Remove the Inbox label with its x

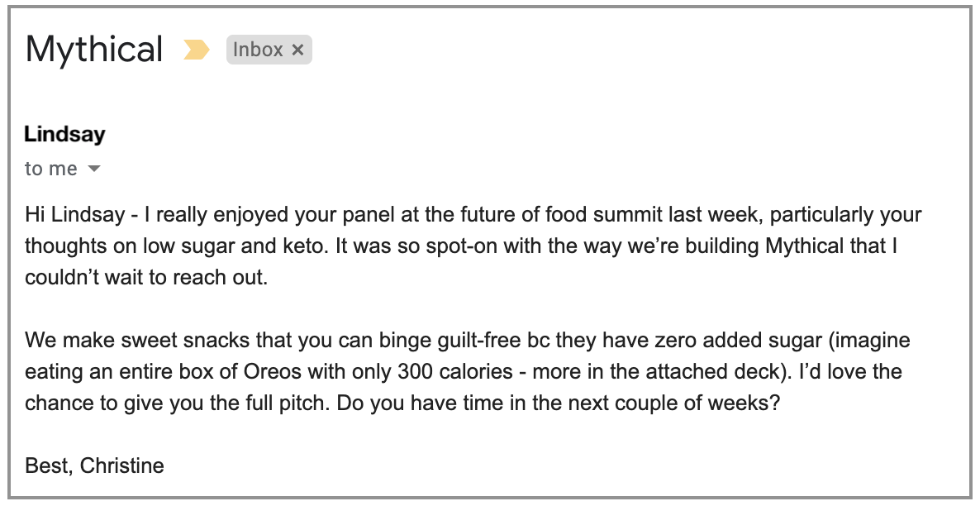pyautogui.click(x=298, y=50)
